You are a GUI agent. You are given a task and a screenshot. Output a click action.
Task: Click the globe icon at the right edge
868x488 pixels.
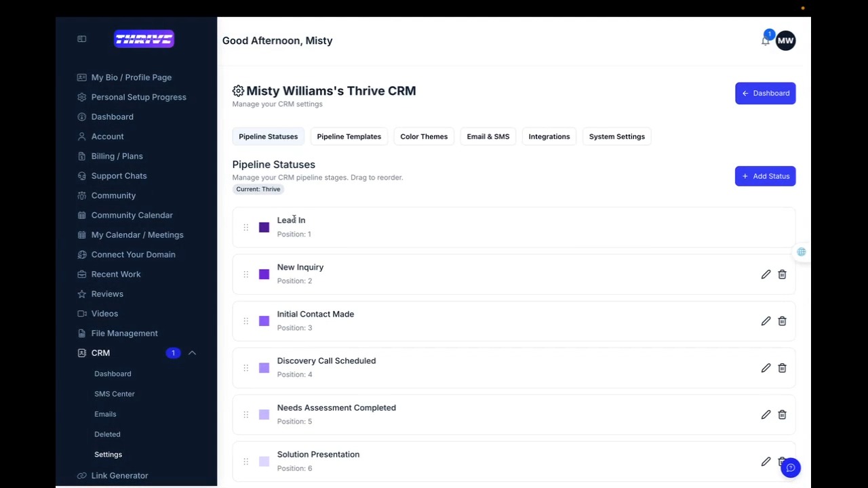[x=802, y=252]
